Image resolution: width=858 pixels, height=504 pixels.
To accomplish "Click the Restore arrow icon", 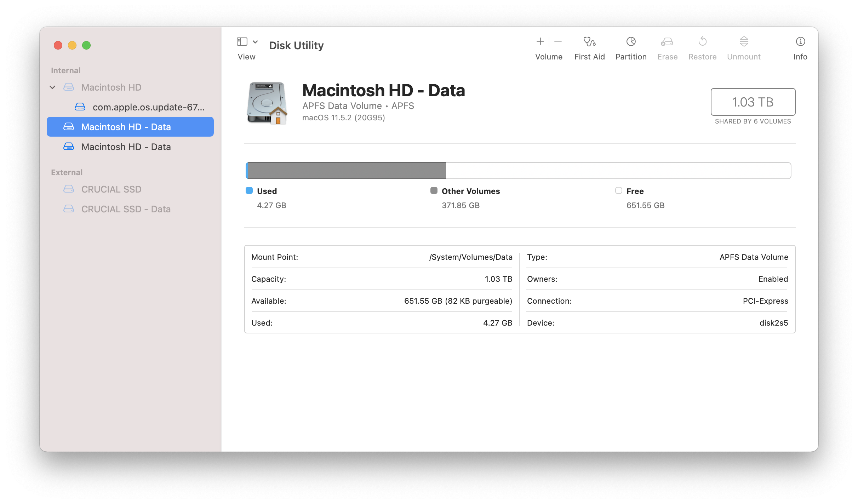I will coord(702,42).
